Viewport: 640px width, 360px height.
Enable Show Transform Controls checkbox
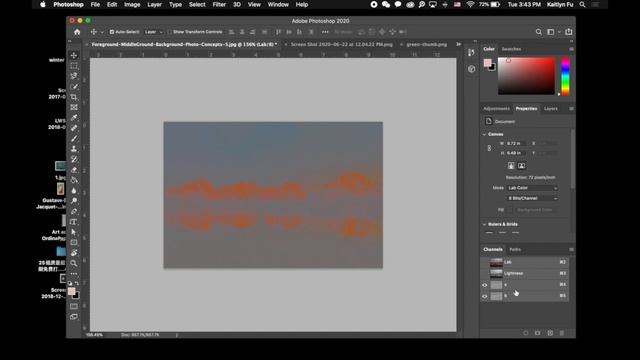pos(169,32)
